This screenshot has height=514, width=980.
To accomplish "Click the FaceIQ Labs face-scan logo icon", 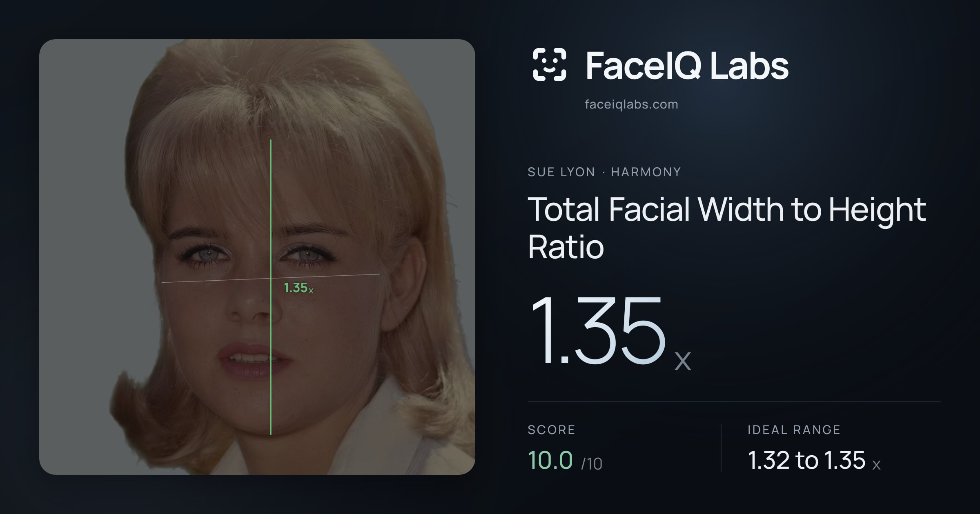I will tap(550, 64).
